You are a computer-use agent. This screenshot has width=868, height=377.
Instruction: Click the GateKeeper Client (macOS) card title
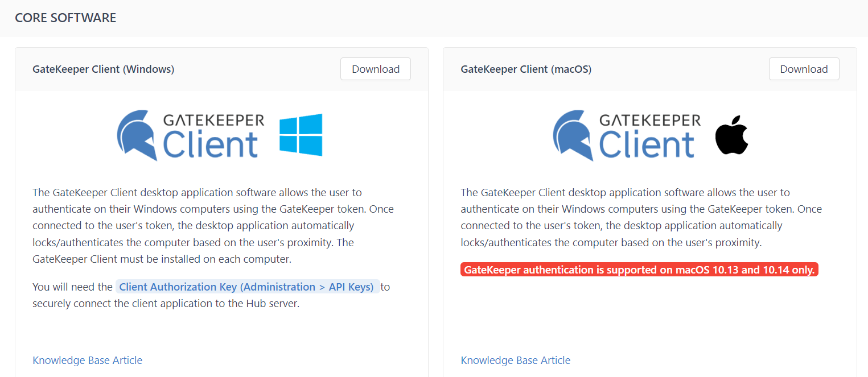[x=526, y=69]
